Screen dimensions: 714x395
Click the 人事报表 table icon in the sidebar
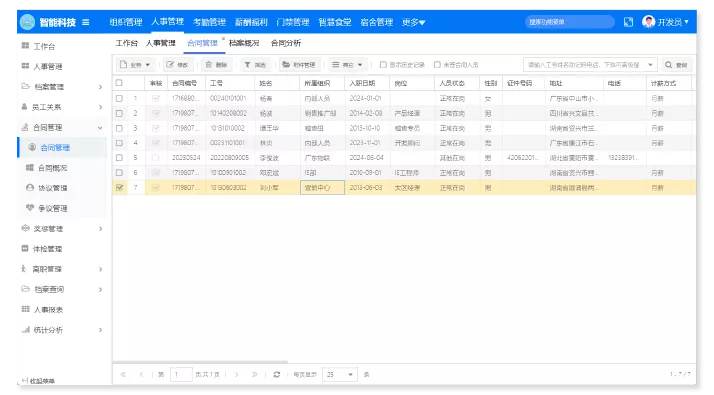point(26,309)
